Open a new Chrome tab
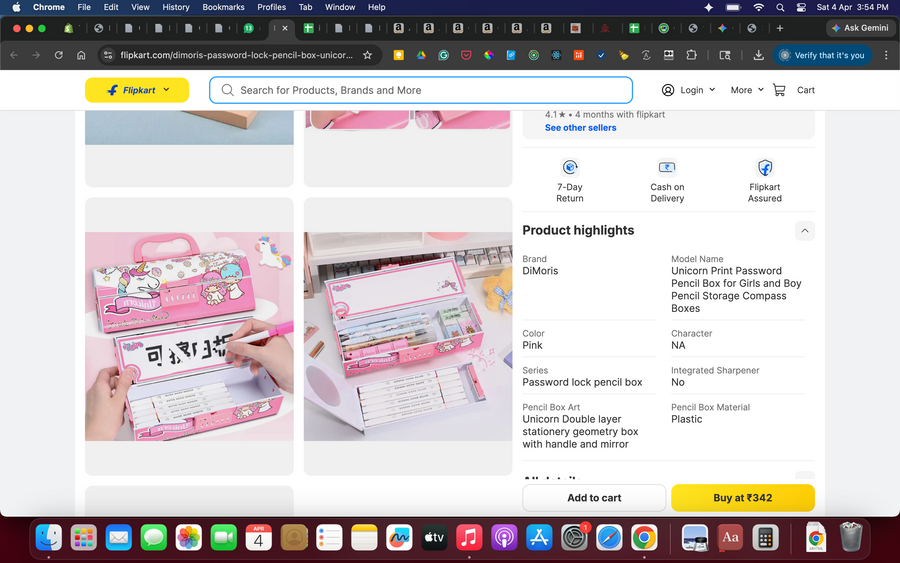Screen dimensions: 900x563 pos(779,28)
